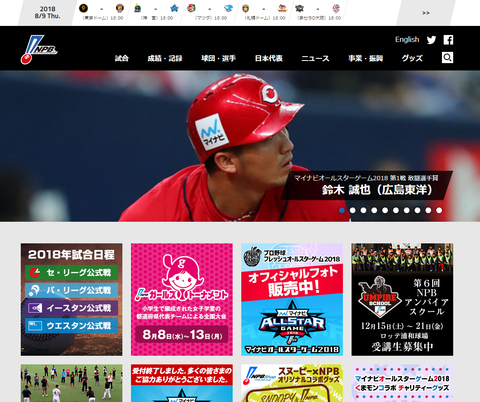The height and width of the screenshot is (402, 480).
Task: Advance the scoreboard with the >> arrow
Action: pos(426,13)
